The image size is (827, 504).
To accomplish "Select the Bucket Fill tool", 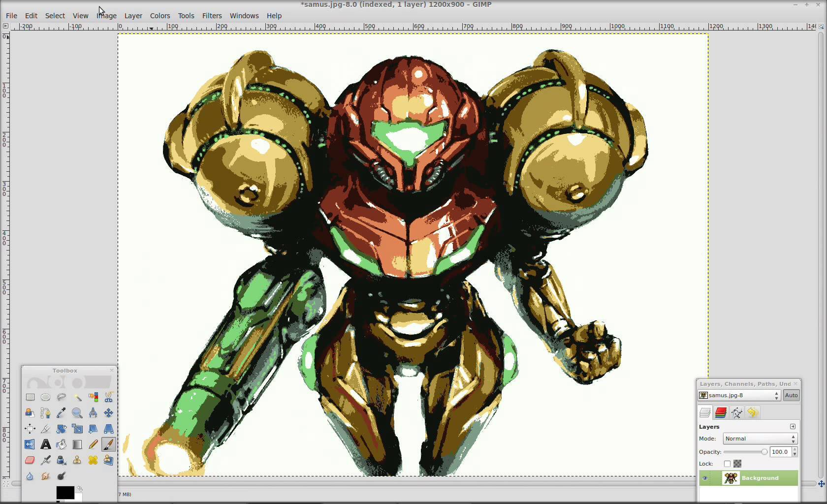I will (x=62, y=444).
